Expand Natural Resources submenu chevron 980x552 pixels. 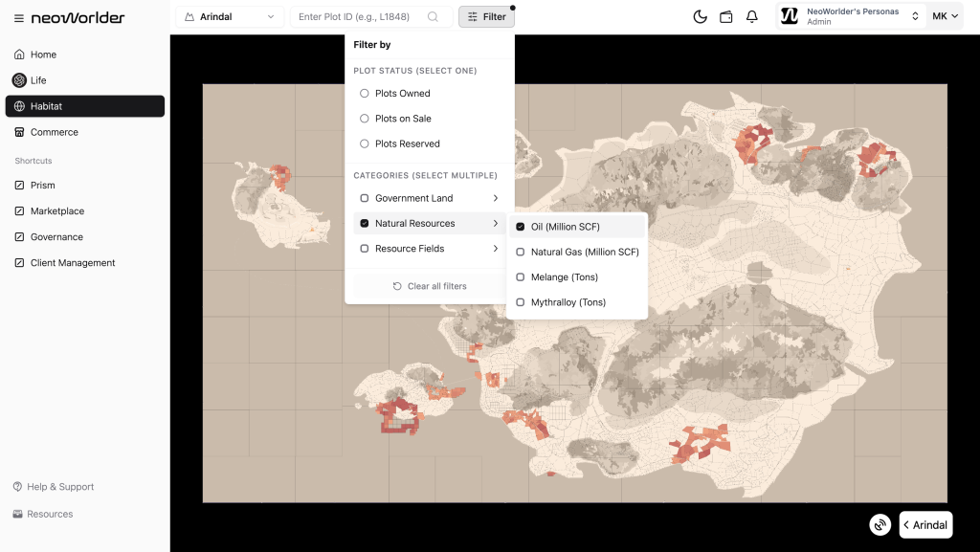(x=496, y=223)
